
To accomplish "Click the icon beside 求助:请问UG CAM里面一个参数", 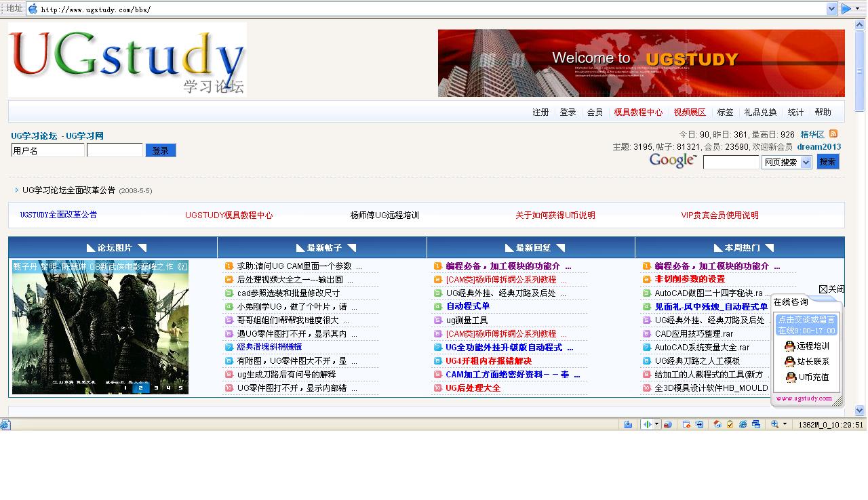I will tap(229, 266).
